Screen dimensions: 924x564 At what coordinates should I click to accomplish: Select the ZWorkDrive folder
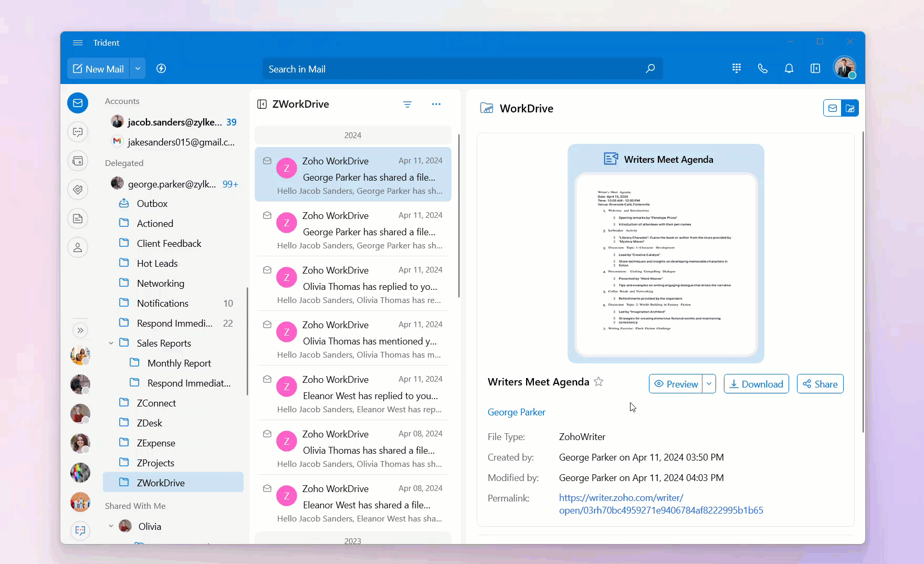pyautogui.click(x=173, y=483)
